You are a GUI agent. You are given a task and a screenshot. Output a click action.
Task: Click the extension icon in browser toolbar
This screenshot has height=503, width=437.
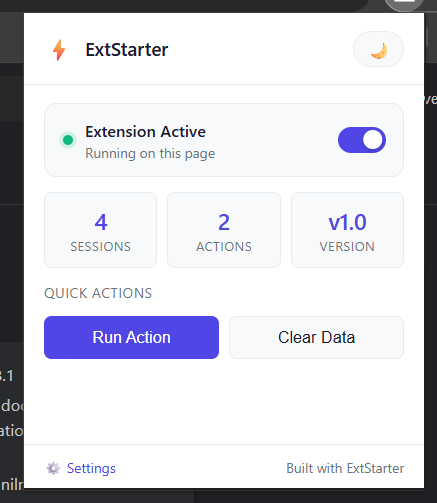(x=405, y=5)
